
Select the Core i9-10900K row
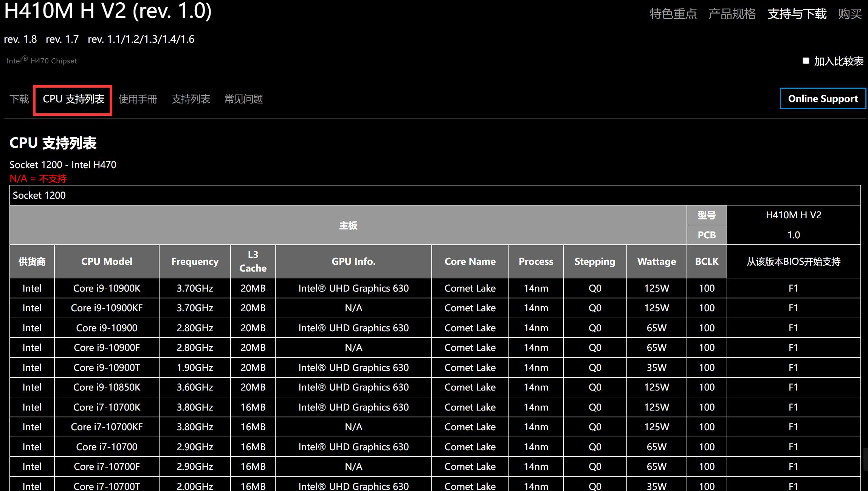107,288
